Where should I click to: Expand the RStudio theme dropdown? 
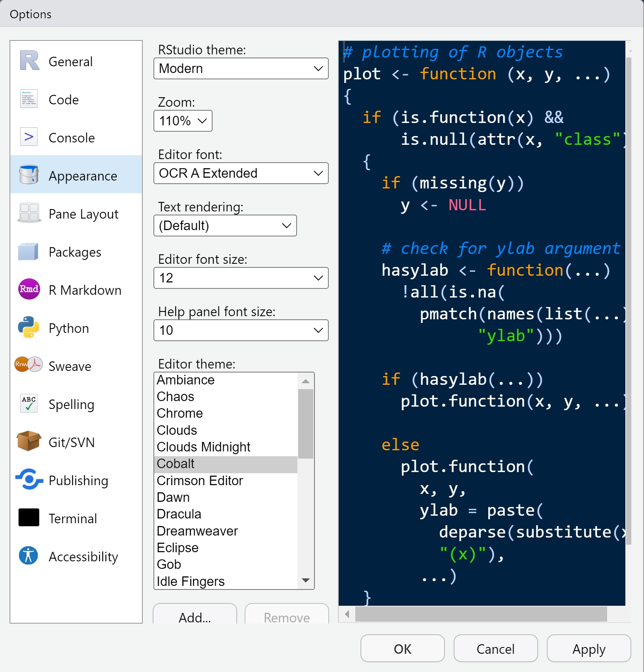[241, 69]
